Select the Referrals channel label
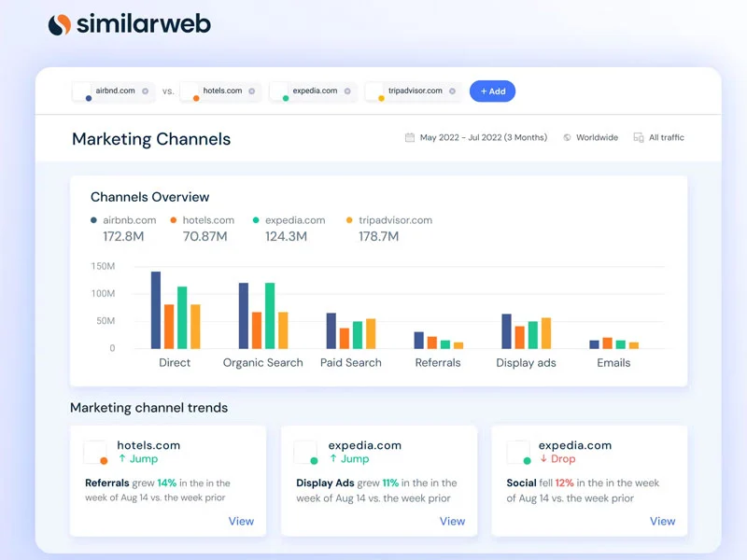Image resolution: width=747 pixels, height=560 pixels. click(438, 363)
